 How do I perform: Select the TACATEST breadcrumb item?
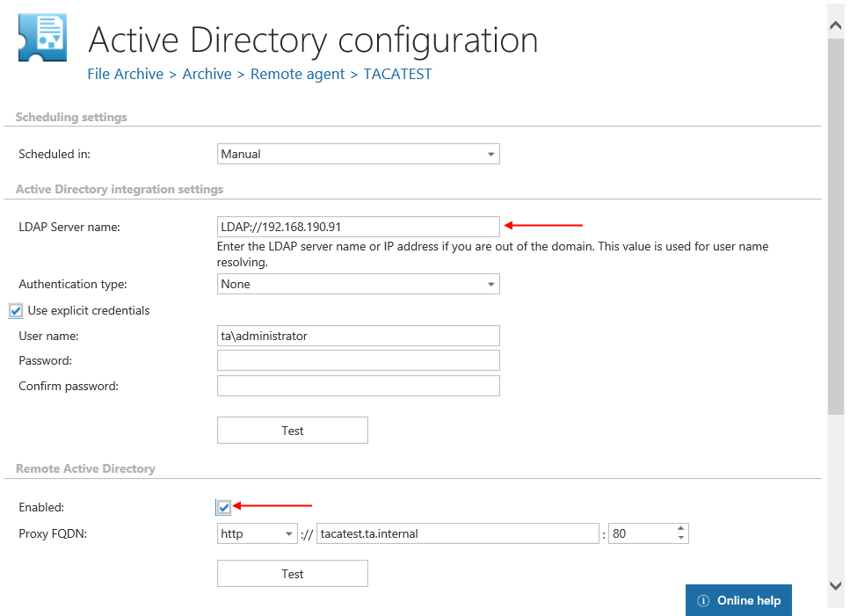point(397,74)
